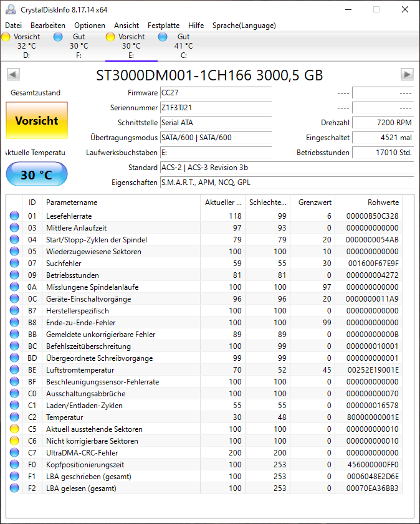420x524 pixels.
Task: Click status icon for LBA gelesen (gesamt)
Action: point(14,488)
